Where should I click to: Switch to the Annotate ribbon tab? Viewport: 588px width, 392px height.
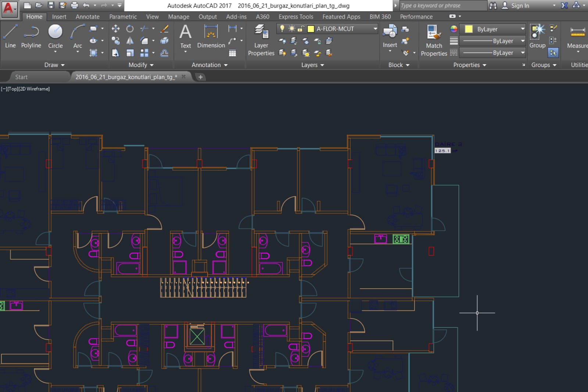coord(87,17)
